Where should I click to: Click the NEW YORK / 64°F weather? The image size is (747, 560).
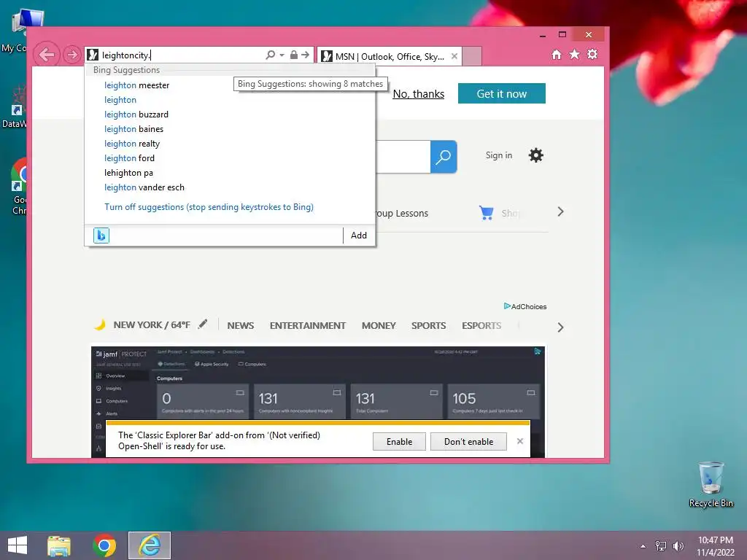click(x=152, y=325)
